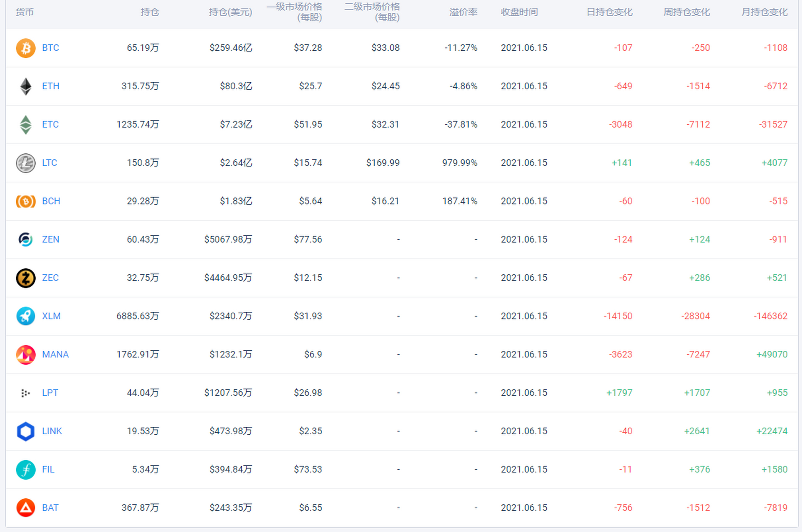This screenshot has height=532, width=802.
Task: Open the LPT currency link
Action: click(50, 393)
